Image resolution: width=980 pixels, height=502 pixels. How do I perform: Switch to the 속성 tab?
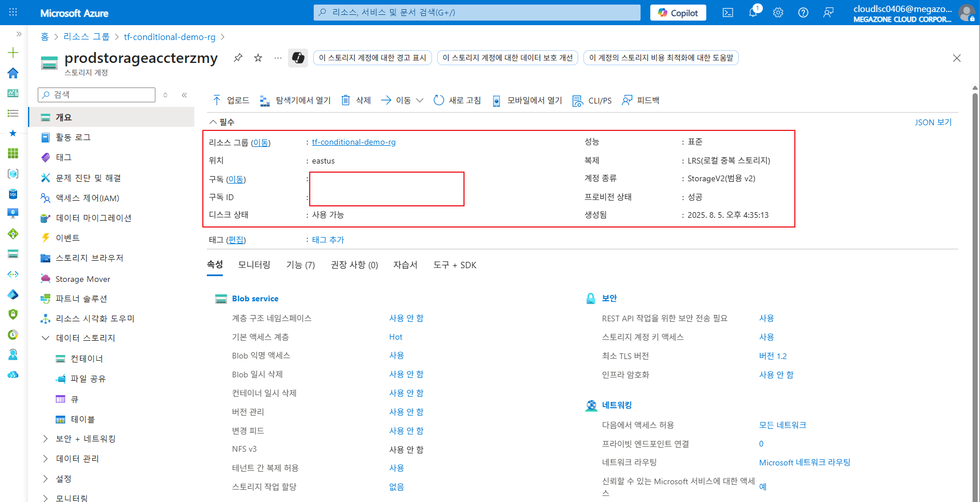tap(215, 265)
